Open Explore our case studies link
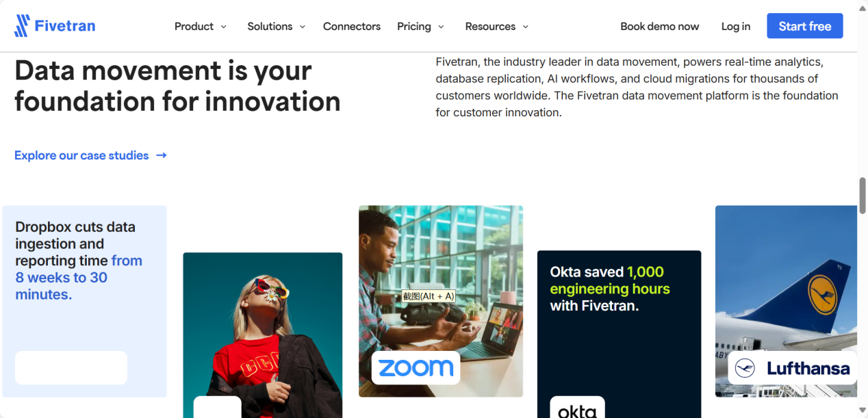This screenshot has width=868, height=418. coord(81,155)
